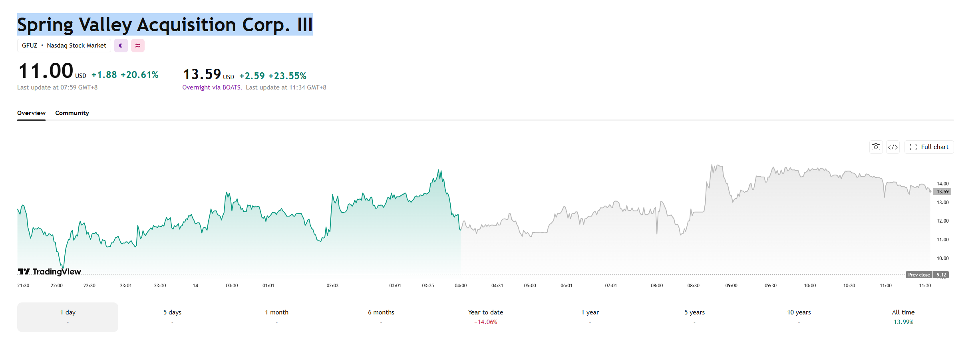Select the 5 days range
Viewport: 980px width, 342px height.
coord(172,317)
